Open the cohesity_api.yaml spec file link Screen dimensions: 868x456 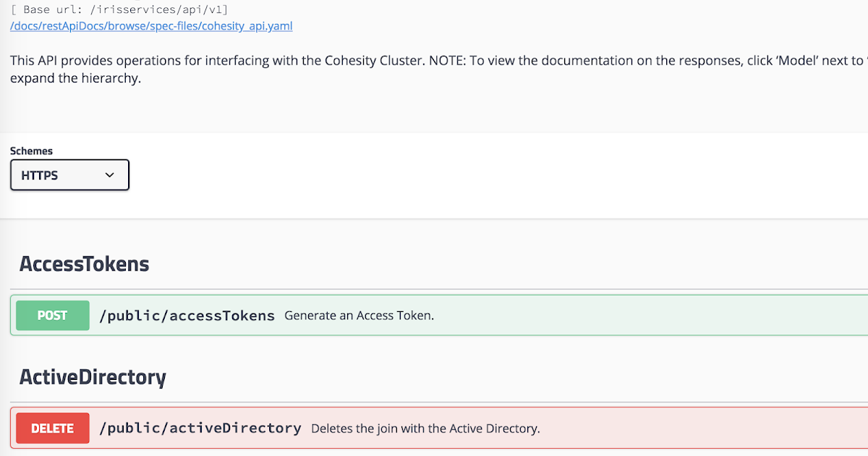(150, 26)
